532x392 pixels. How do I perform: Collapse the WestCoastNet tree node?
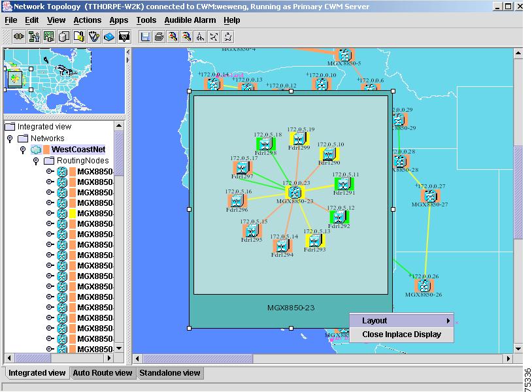click(23, 150)
